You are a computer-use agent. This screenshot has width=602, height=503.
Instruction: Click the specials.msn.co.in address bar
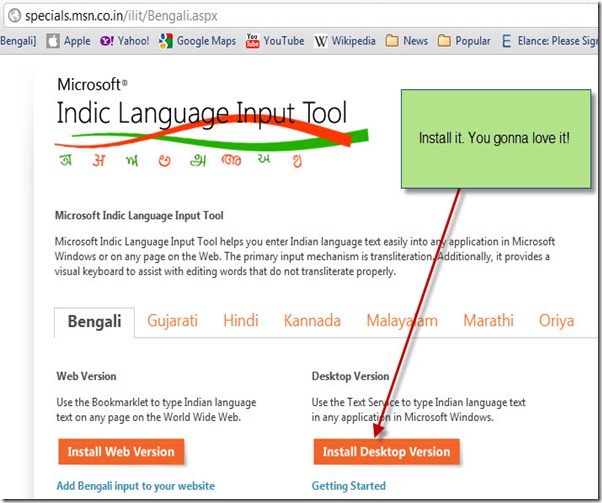pyautogui.click(x=301, y=16)
